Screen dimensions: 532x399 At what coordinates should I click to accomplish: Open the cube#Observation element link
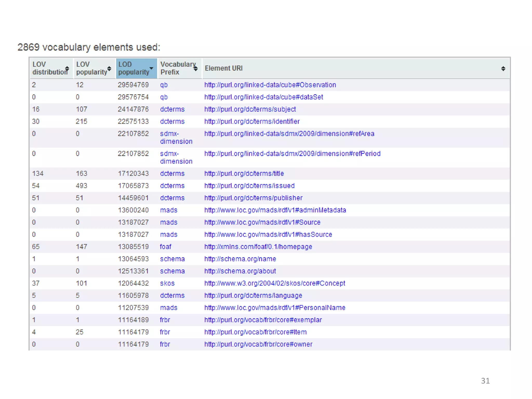click(x=270, y=85)
